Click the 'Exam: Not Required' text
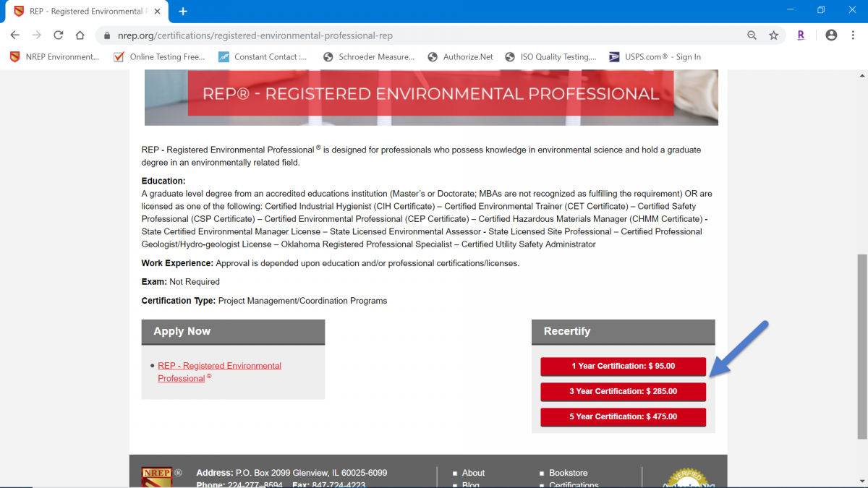Viewport: 868px width, 488px height. point(181,281)
